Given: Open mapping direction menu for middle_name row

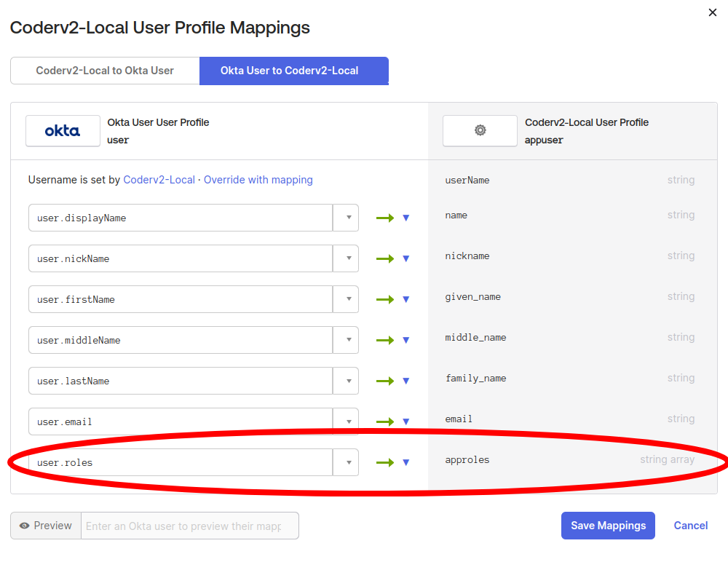Looking at the screenshot, I should [405, 340].
